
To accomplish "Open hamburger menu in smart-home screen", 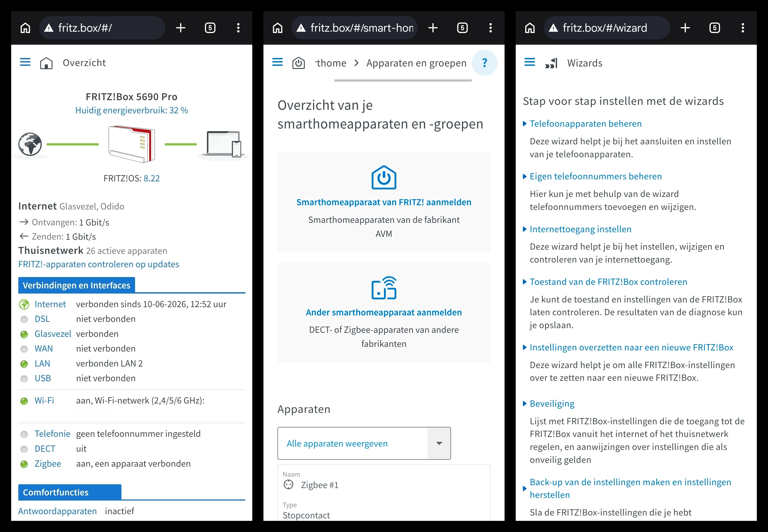I will tap(277, 62).
